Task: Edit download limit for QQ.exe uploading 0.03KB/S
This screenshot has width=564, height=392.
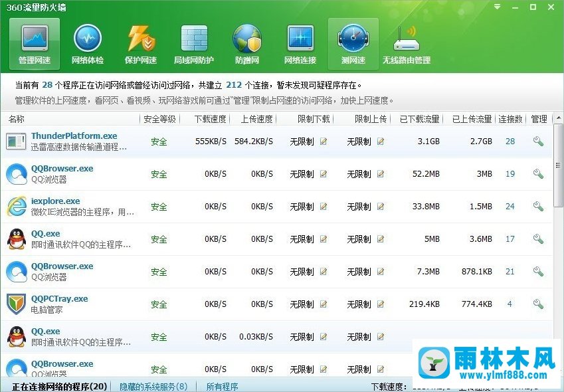Action: 324,337
